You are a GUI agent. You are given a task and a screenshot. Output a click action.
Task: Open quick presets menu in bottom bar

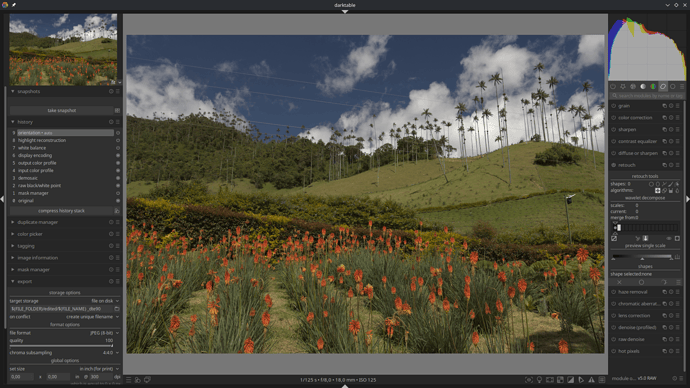coord(128,380)
